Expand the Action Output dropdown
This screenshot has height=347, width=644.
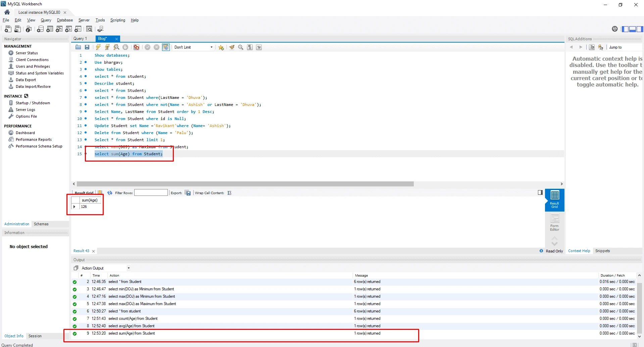tap(129, 268)
